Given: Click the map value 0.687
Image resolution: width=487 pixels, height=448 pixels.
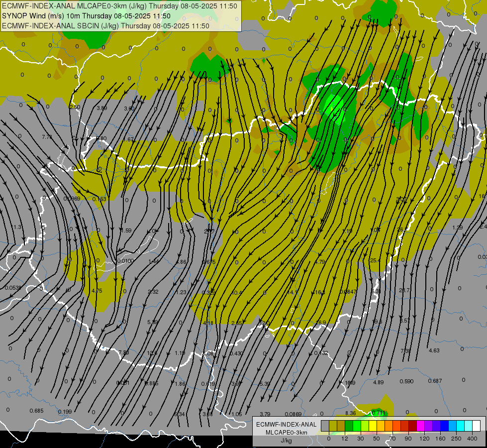Looking at the screenshot, I should click(x=435, y=381).
